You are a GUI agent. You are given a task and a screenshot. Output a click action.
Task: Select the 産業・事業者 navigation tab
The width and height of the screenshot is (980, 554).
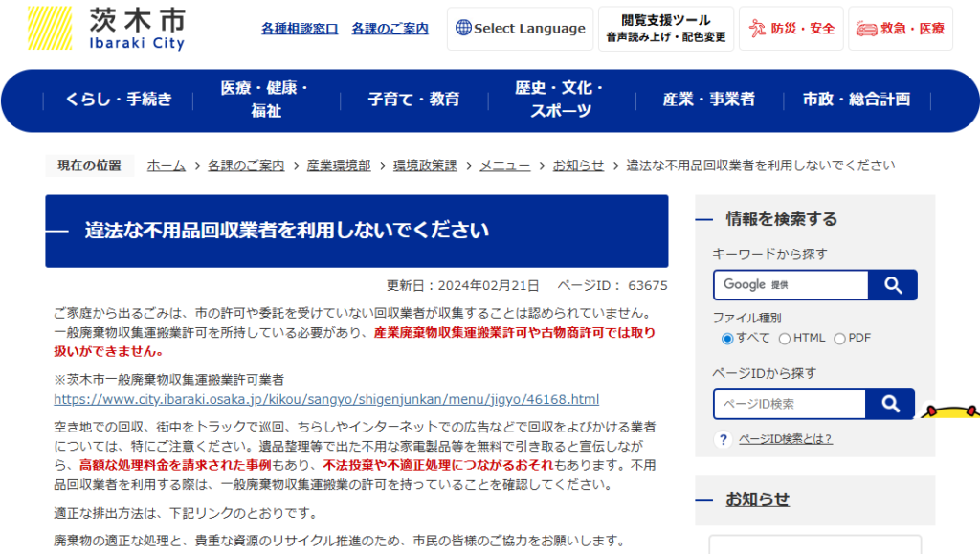[x=708, y=99]
